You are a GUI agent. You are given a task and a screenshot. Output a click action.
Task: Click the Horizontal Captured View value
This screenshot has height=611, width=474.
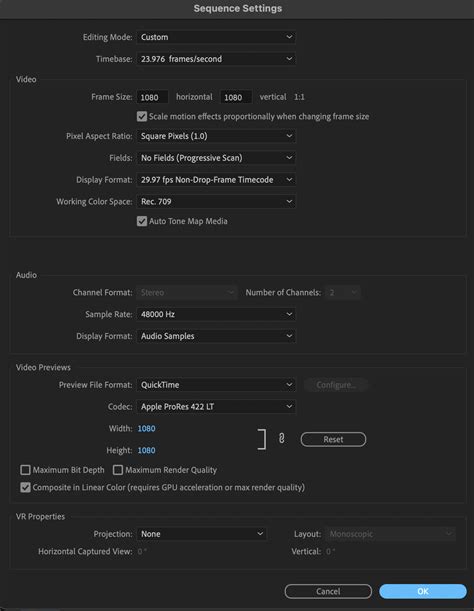pos(142,551)
